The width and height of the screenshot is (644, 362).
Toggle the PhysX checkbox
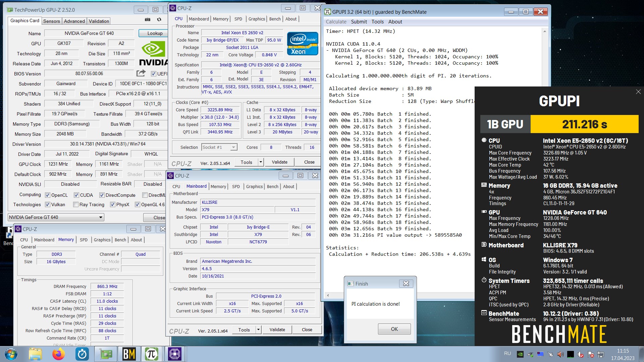coord(113,204)
